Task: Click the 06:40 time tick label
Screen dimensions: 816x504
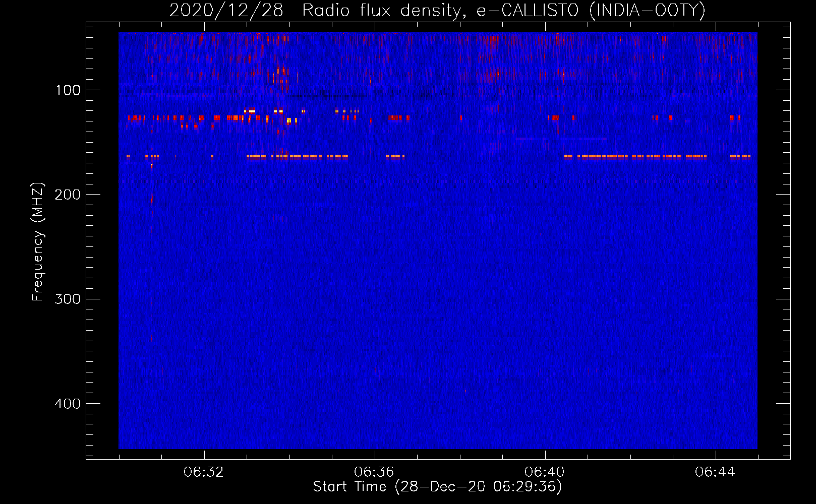Action: tap(545, 472)
